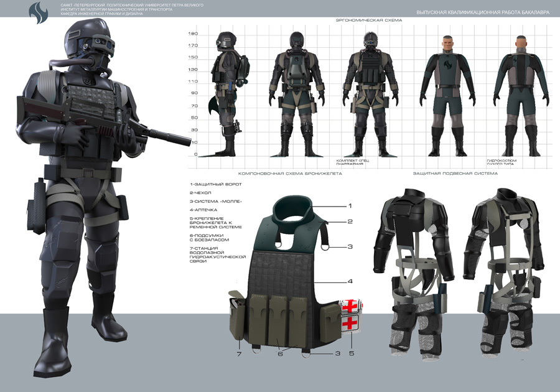The width and height of the screenshot is (560, 392).
Task: Click the 'ГИДРОКОСТЮМ СУХОГО ТИПА' caption
Action: coord(502,162)
